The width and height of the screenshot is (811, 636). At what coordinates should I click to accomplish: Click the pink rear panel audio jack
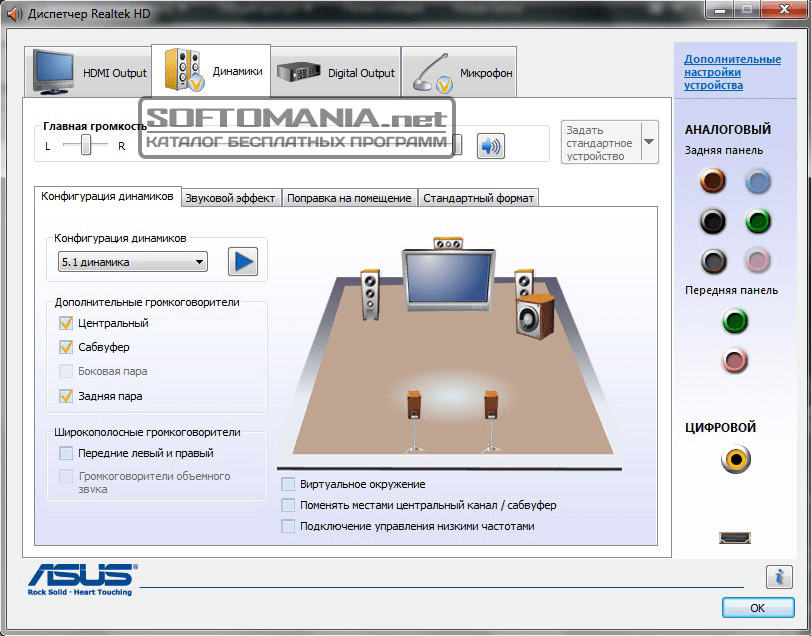coord(758,261)
